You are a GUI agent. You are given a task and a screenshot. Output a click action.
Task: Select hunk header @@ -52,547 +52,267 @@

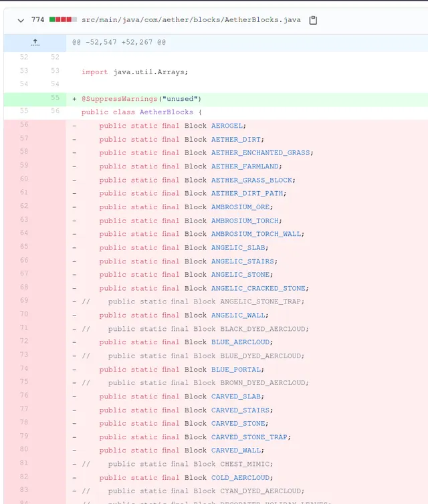(119, 42)
